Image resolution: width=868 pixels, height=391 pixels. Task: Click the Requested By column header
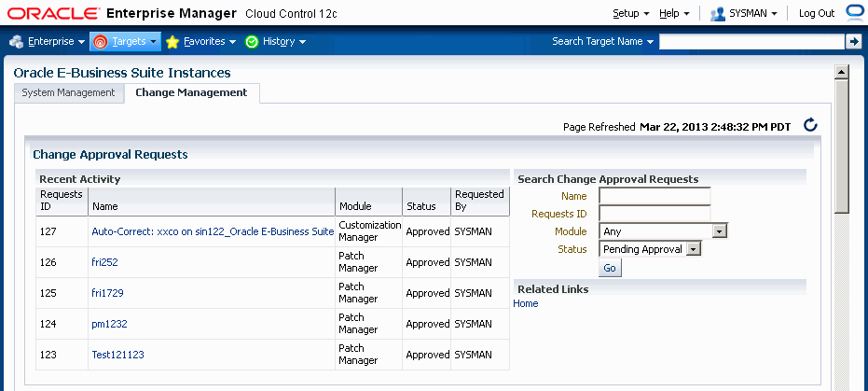[x=480, y=201]
